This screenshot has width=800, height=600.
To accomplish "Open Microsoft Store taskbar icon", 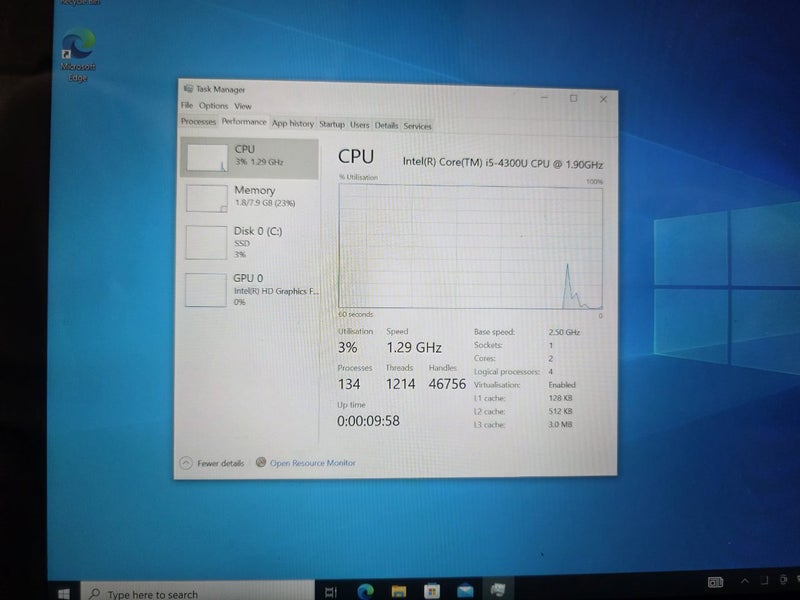I will pyautogui.click(x=431, y=591).
